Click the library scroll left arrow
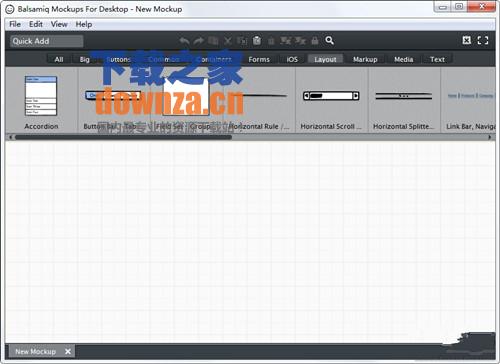Viewport: 500px width, 364px height. pyautogui.click(x=11, y=137)
